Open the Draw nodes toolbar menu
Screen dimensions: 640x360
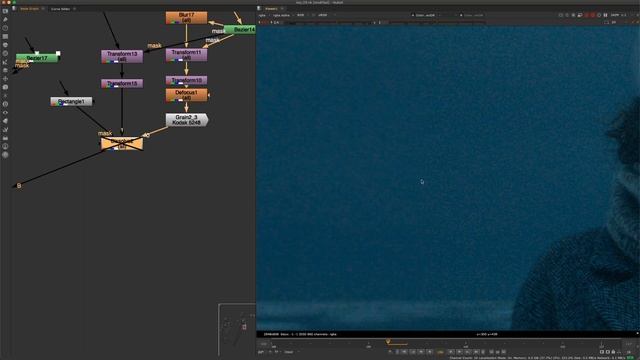tap(5, 20)
